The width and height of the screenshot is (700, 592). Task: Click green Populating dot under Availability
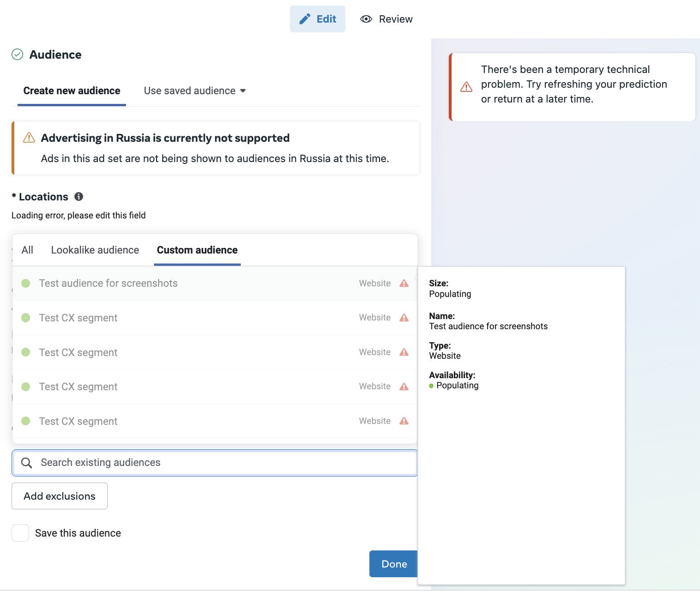[431, 386]
